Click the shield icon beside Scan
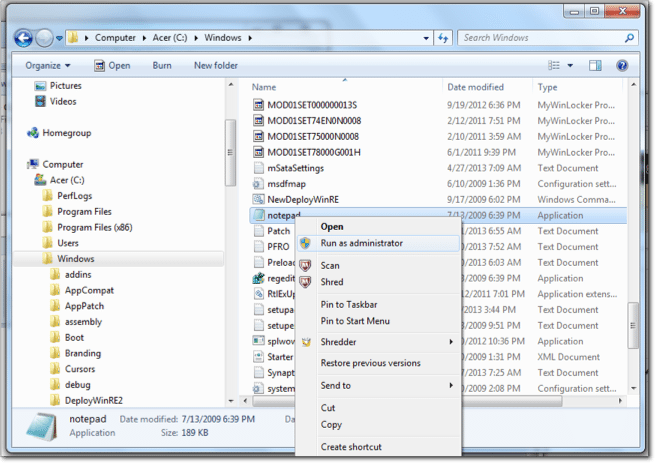This screenshot has width=657, height=465. (x=305, y=265)
